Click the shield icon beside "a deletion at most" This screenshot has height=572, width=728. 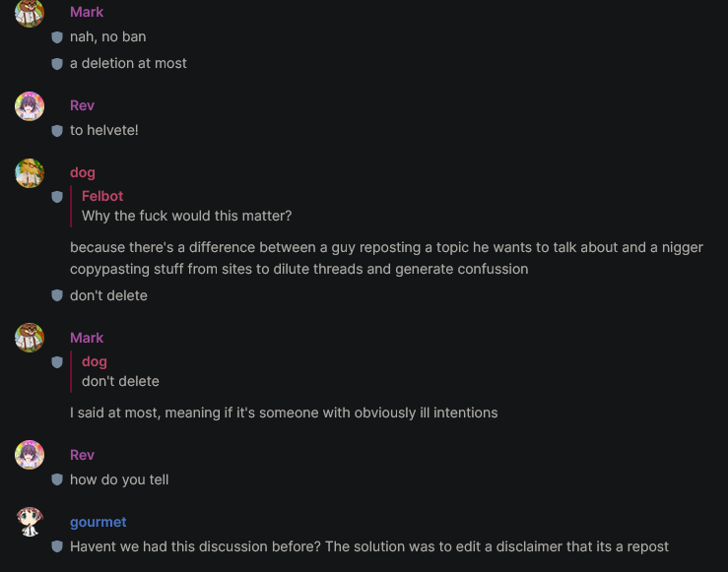pyautogui.click(x=57, y=64)
